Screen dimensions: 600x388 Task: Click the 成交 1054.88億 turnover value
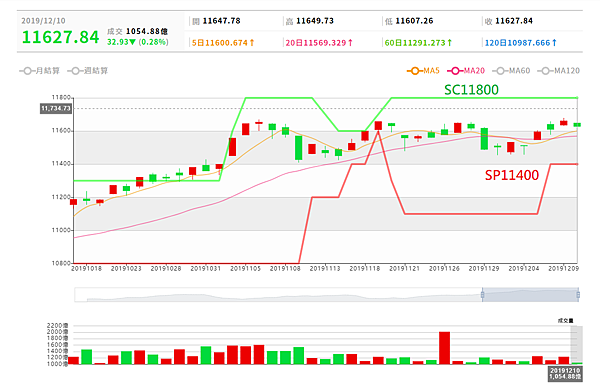(137, 31)
